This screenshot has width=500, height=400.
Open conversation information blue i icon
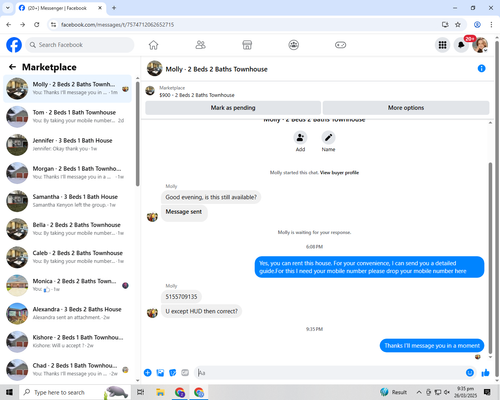point(481,68)
